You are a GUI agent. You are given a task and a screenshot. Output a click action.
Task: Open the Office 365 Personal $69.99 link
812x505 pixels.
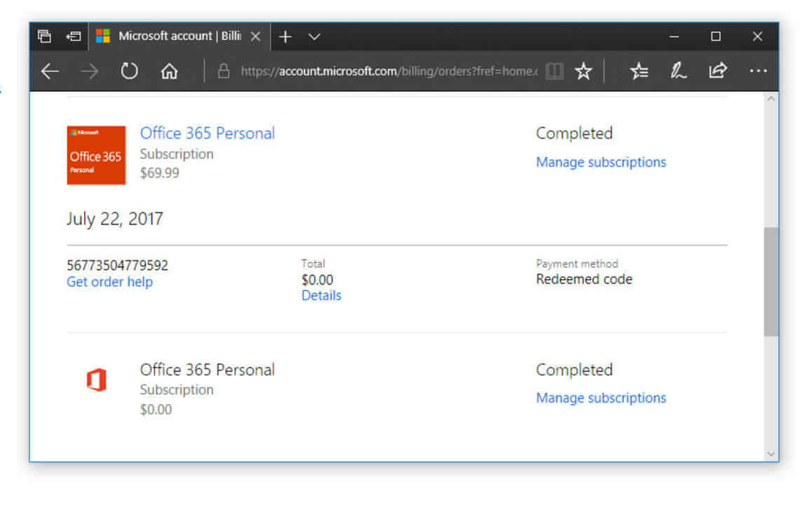pyautogui.click(x=208, y=133)
